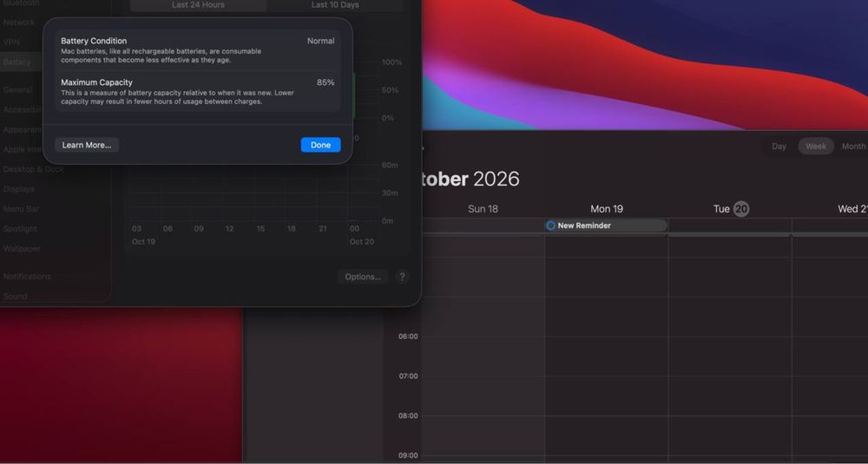Image resolution: width=868 pixels, height=464 pixels.
Task: Click the 'Oct 20' chart axis label
Action: click(361, 242)
